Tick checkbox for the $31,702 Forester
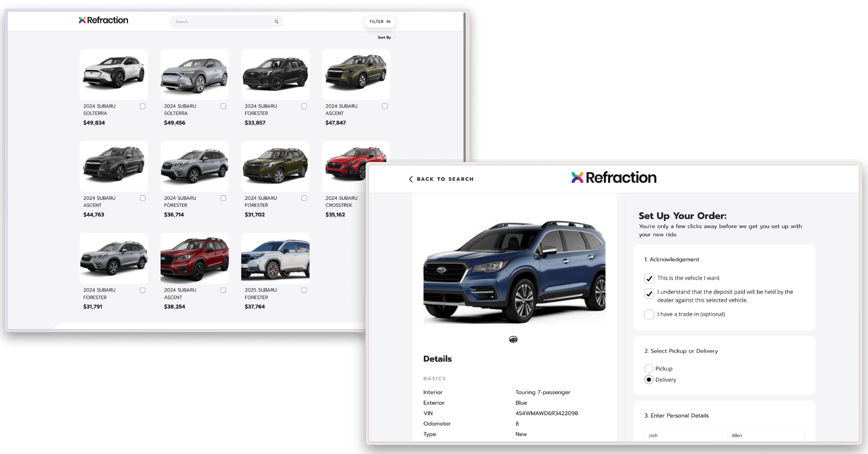 coord(304,198)
